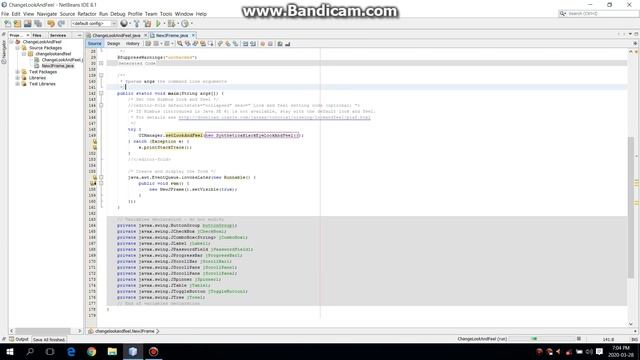Open the Output window button

(x=19, y=339)
